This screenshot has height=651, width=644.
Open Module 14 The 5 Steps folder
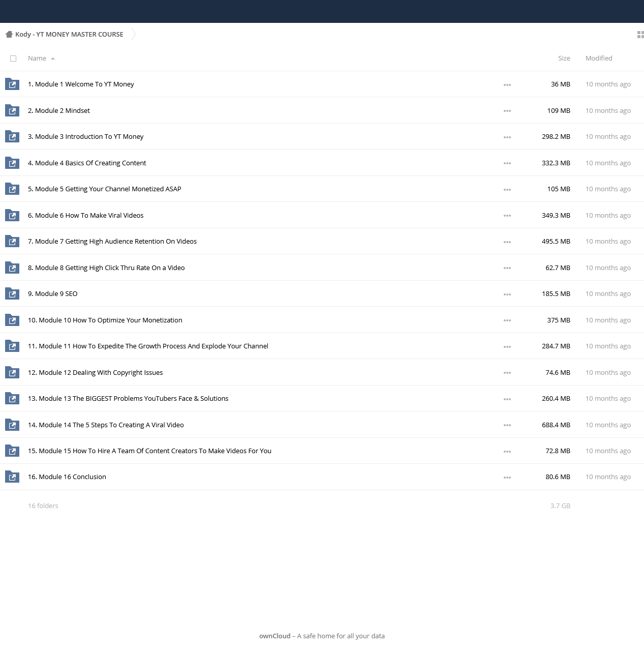[x=106, y=425]
